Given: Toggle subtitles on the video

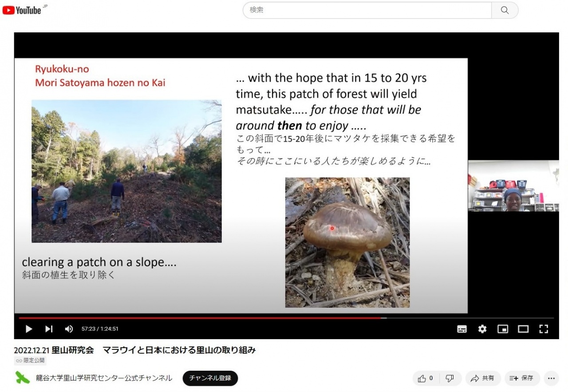Looking at the screenshot, I should click(462, 329).
